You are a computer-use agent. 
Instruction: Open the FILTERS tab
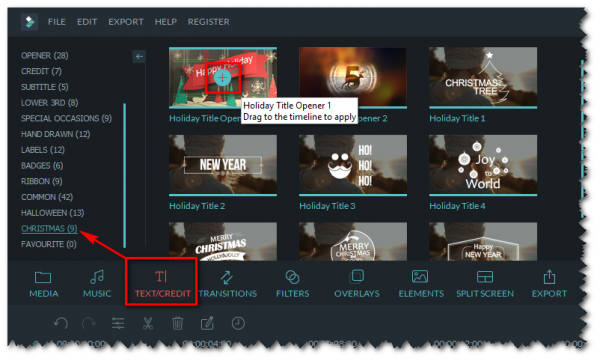click(x=292, y=284)
